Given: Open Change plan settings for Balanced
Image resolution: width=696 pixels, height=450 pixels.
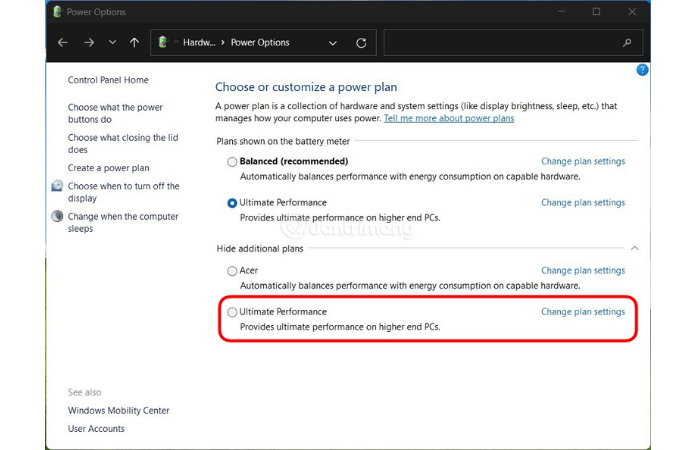Looking at the screenshot, I should coord(582,161).
